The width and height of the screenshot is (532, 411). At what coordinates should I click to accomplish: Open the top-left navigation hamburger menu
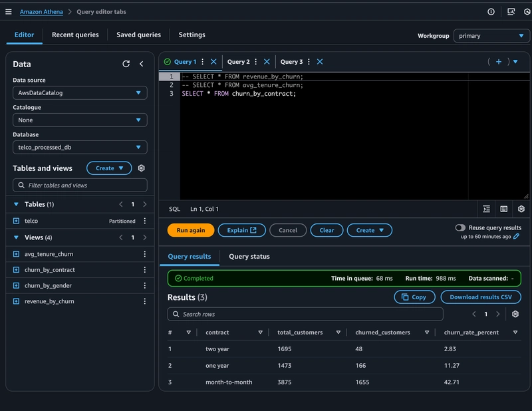coord(9,11)
